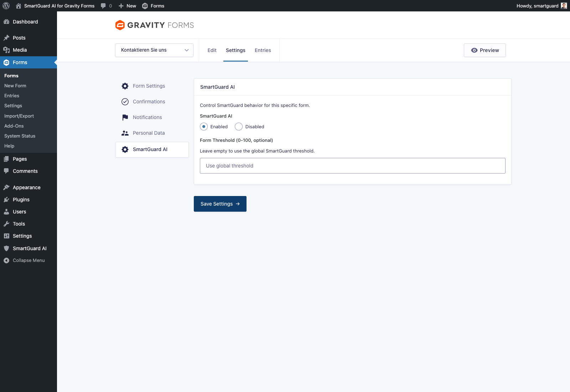570x392 pixels.
Task: Click the arrow icon on Save Settings
Action: (238, 204)
